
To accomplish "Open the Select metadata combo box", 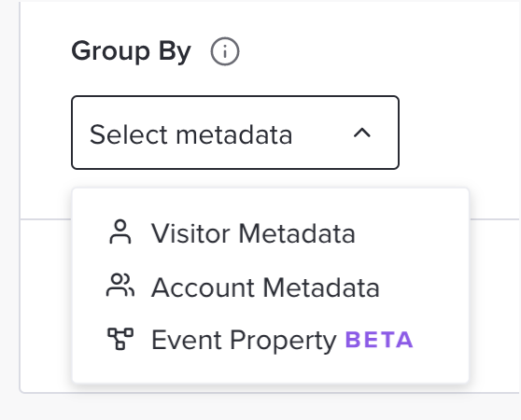I will coord(235,133).
